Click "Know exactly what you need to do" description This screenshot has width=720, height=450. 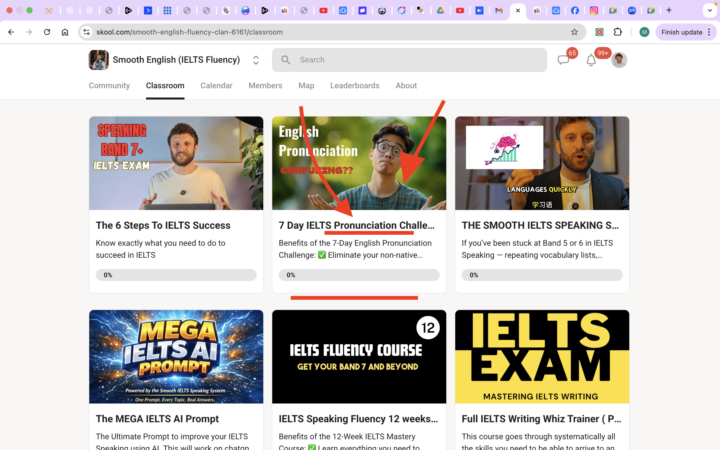coord(160,249)
